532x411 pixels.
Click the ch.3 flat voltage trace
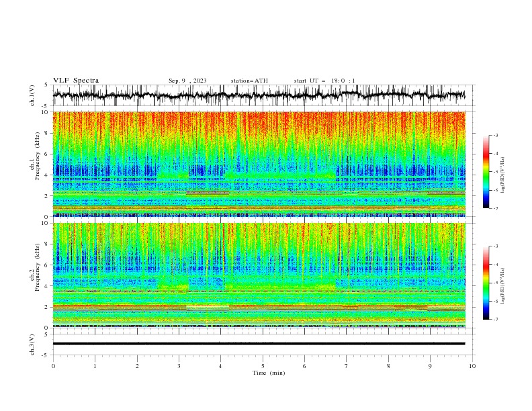[x=259, y=344]
